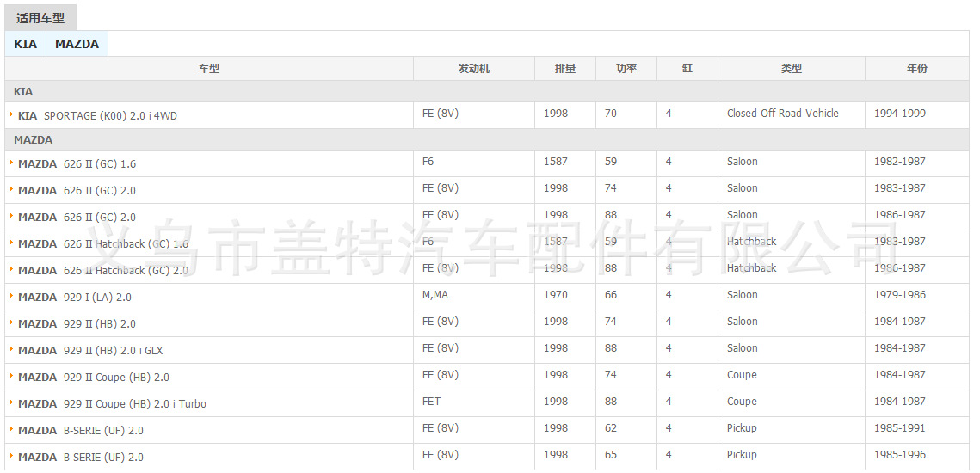Select the FET engine cell
Image resolution: width=980 pixels, height=473 pixels.
pyautogui.click(x=474, y=403)
